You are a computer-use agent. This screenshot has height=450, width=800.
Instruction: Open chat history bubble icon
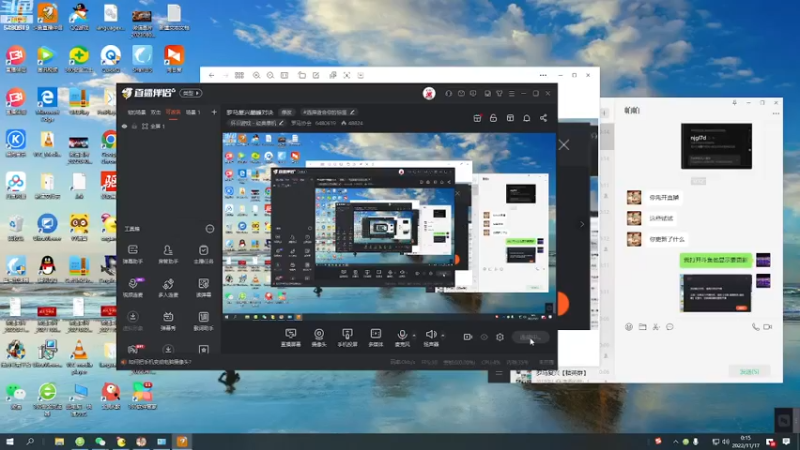point(670,327)
